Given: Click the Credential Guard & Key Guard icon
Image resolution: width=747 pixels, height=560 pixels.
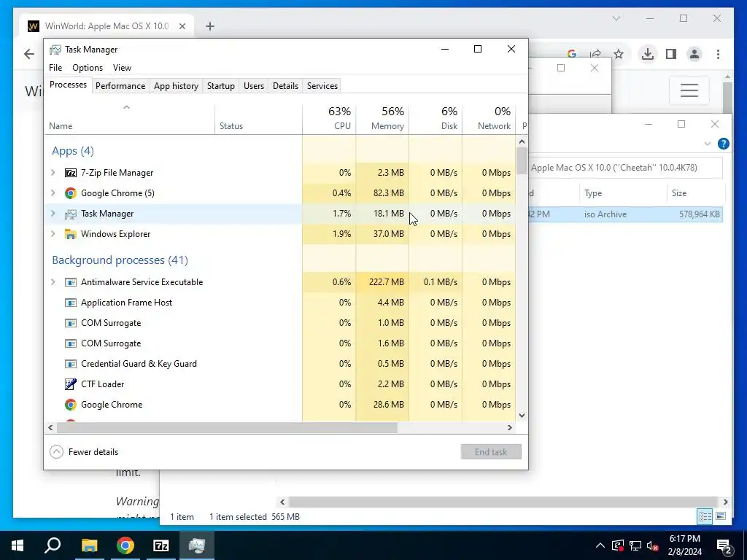Looking at the screenshot, I should (x=71, y=364).
